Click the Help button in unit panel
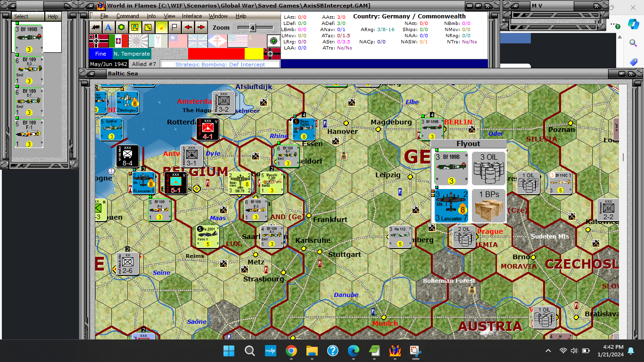Image resolution: width=644 pixels, height=362 pixels. [53, 16]
